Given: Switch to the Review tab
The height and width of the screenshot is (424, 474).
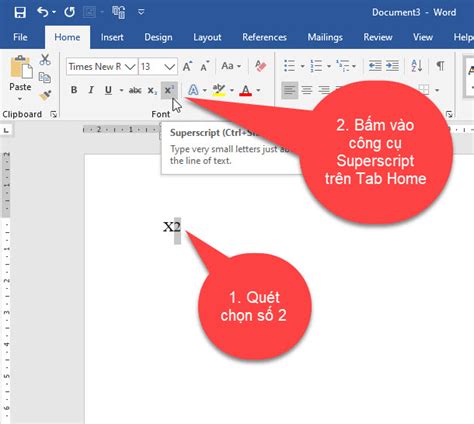Looking at the screenshot, I should [x=378, y=37].
